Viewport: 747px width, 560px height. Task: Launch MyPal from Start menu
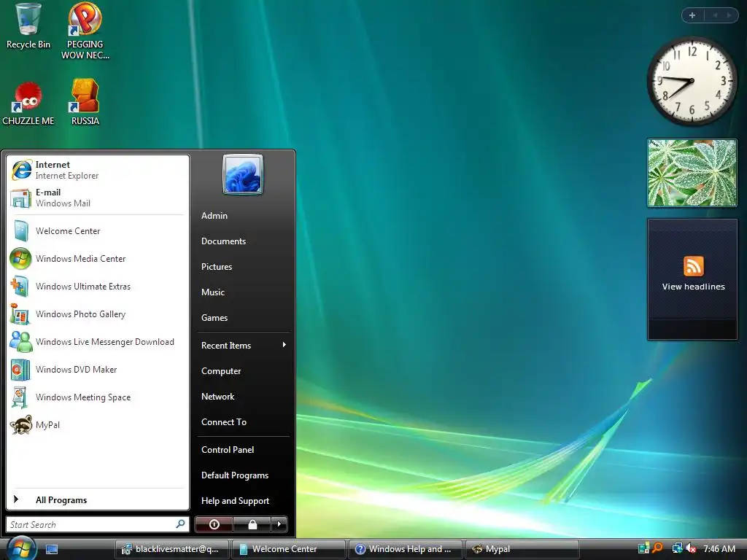97,425
